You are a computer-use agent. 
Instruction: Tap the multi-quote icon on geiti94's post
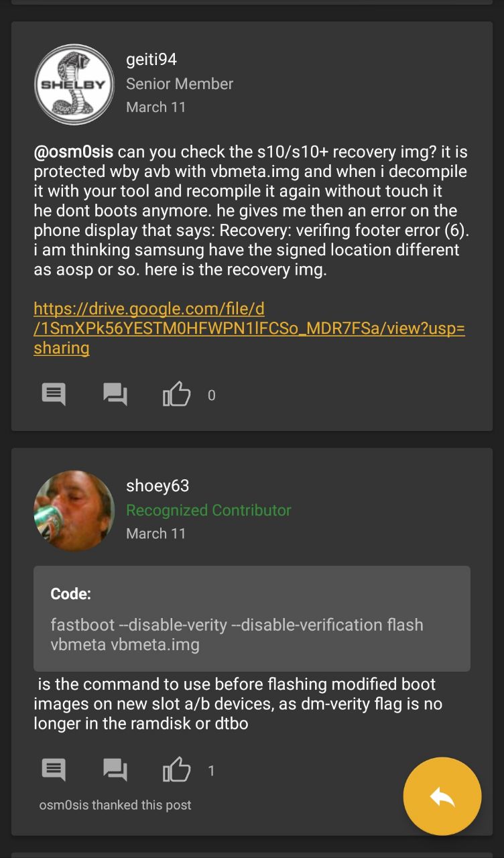(x=115, y=394)
